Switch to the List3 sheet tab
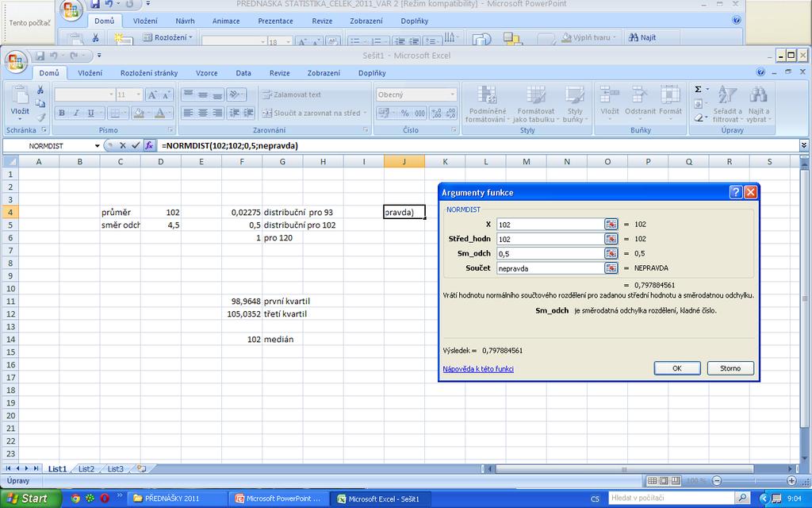 (x=116, y=469)
